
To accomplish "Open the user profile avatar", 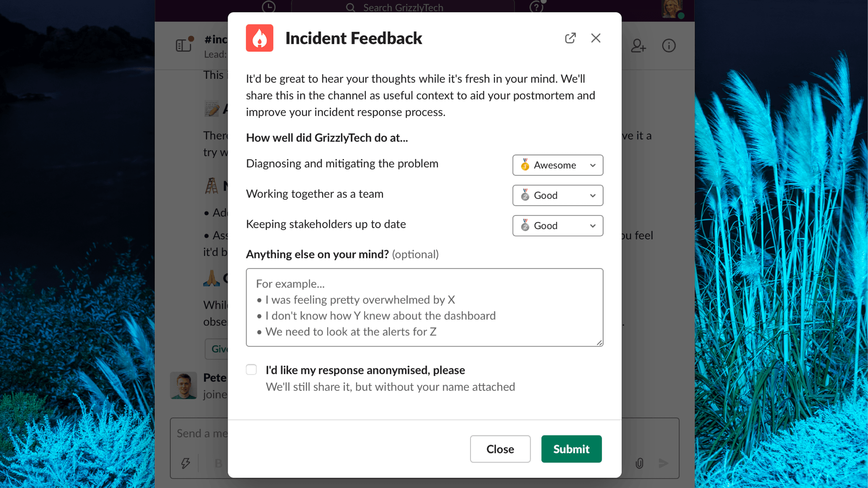I will [x=672, y=8].
